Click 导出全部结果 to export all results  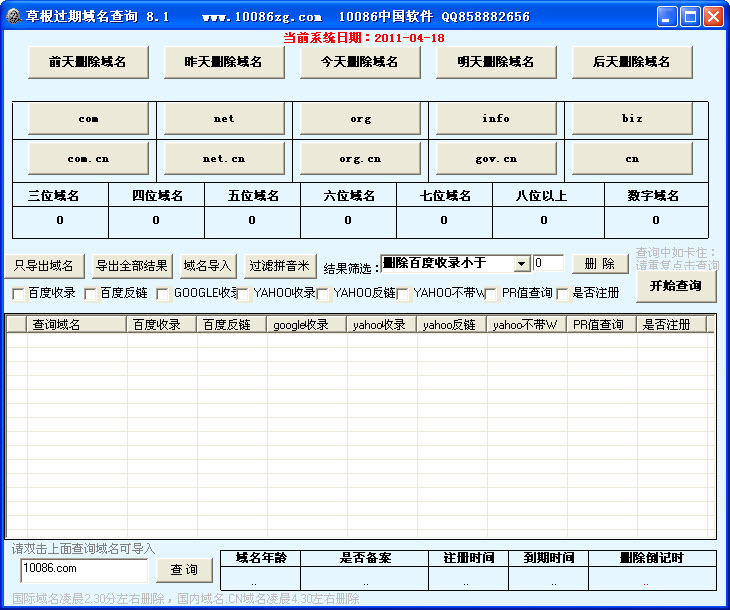pos(131,266)
